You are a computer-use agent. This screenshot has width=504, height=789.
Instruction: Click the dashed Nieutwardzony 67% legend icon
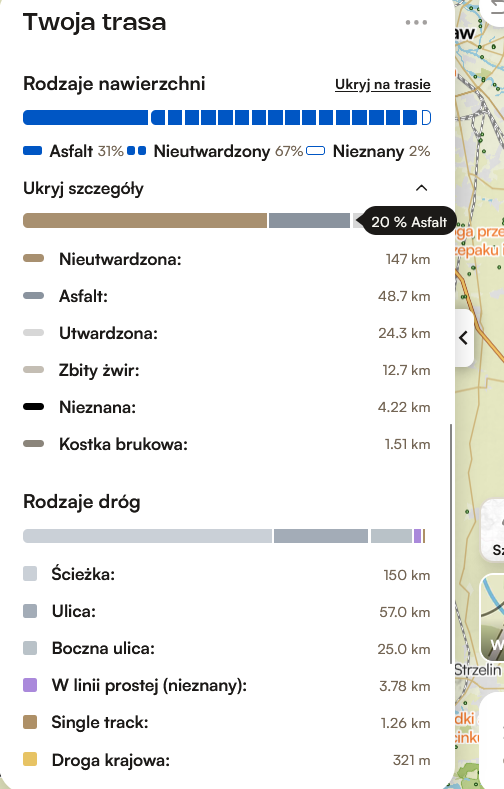pos(136,150)
